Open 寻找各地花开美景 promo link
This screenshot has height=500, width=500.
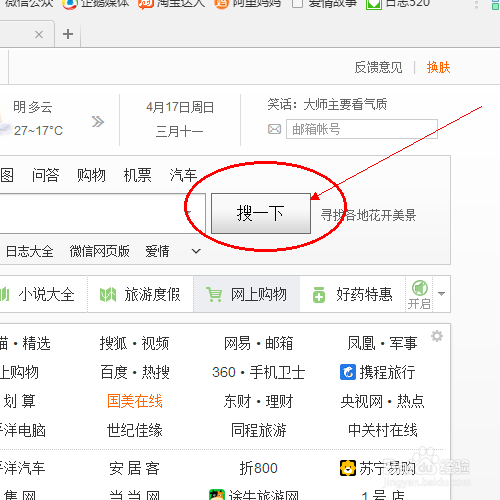click(368, 215)
